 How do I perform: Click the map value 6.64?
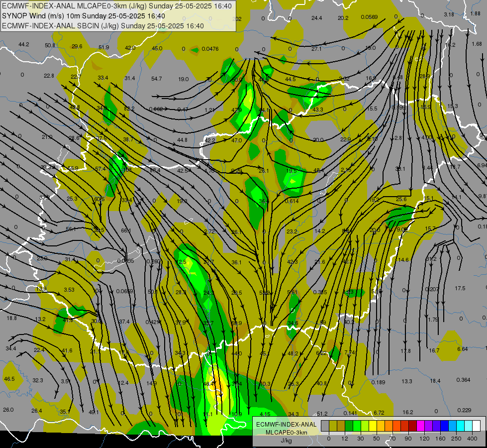(462, 349)
